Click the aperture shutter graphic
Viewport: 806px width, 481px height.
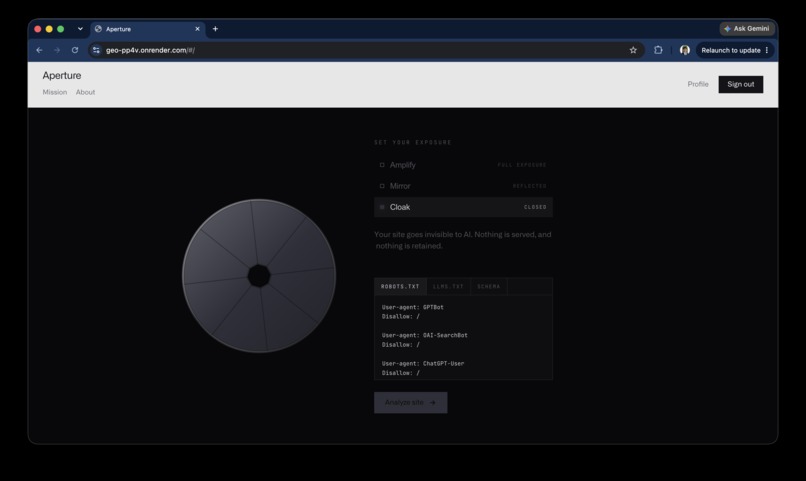tap(259, 276)
